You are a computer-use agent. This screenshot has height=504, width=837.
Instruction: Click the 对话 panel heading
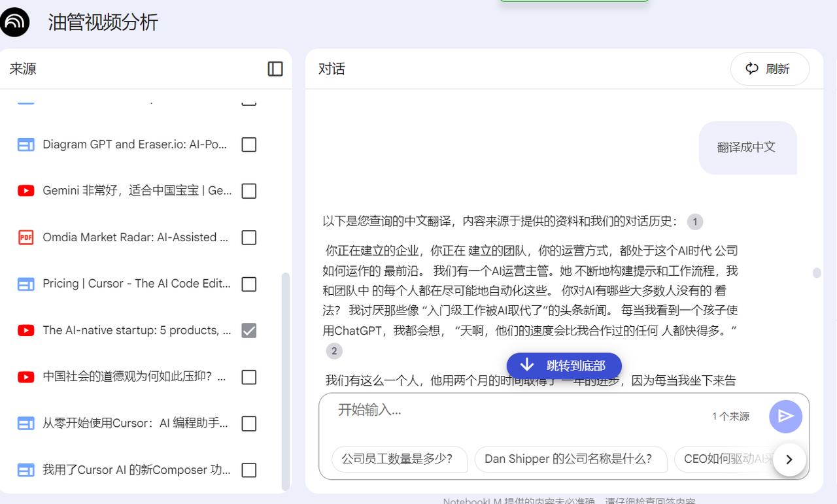click(x=332, y=69)
